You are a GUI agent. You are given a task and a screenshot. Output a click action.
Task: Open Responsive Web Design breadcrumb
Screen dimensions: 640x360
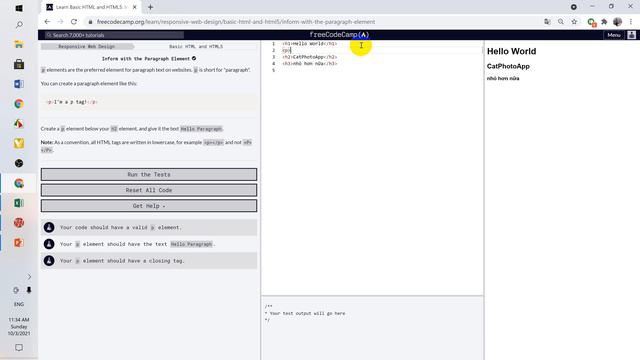pyautogui.click(x=87, y=47)
